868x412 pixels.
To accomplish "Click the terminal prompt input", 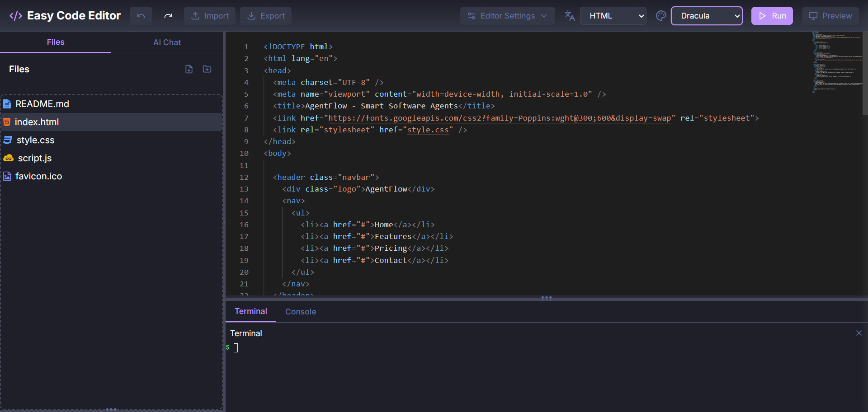I will click(236, 347).
